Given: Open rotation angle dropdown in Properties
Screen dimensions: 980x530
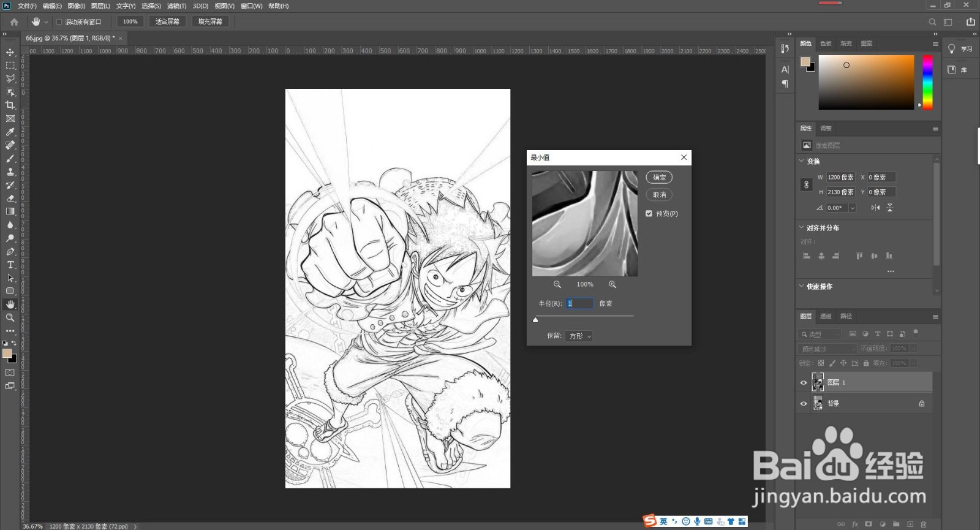Looking at the screenshot, I should 852,208.
